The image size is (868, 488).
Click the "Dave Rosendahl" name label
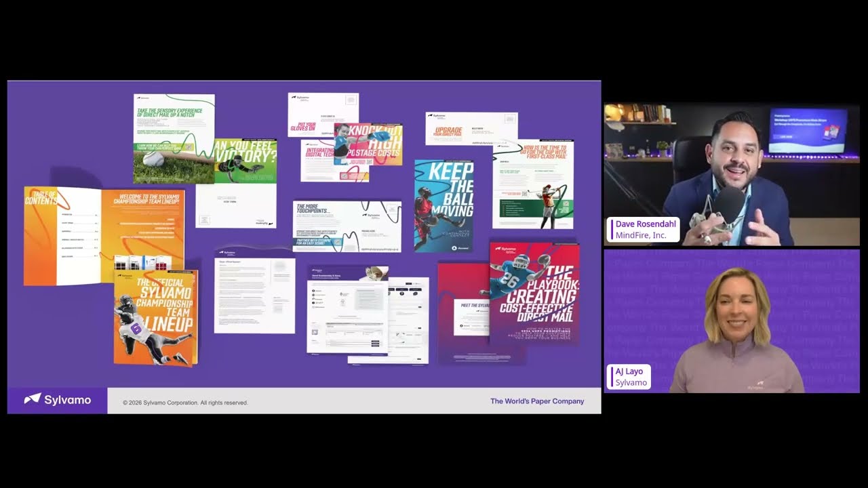point(644,224)
